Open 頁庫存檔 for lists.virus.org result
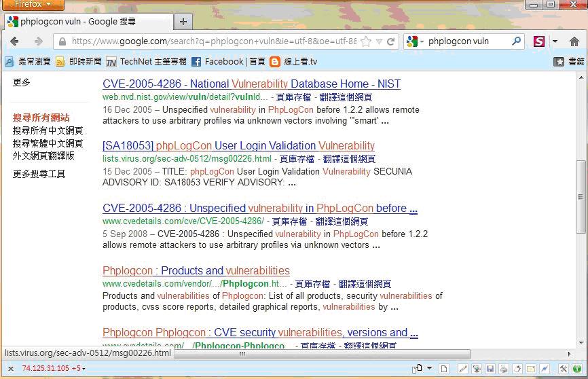Screen dimensions: 588x379 click(x=297, y=159)
